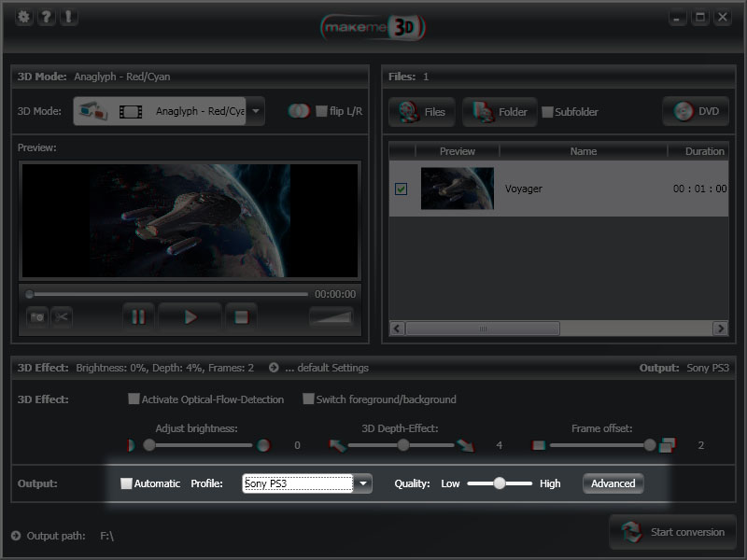The image size is (747, 560).
Task: Click the F:\ output path
Action: pyautogui.click(x=106, y=536)
